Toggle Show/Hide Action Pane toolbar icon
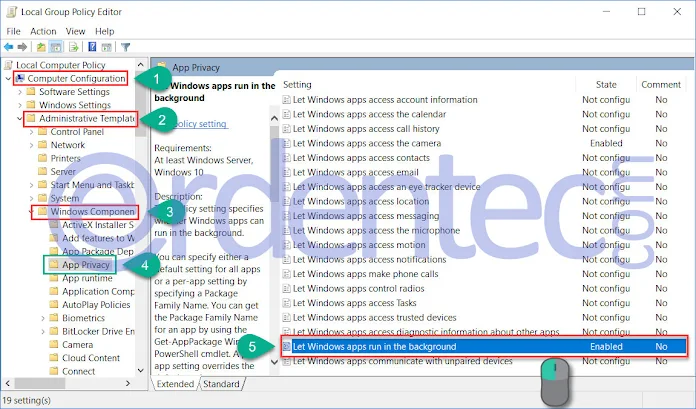Image resolution: width=696 pixels, height=409 pixels. (x=107, y=47)
